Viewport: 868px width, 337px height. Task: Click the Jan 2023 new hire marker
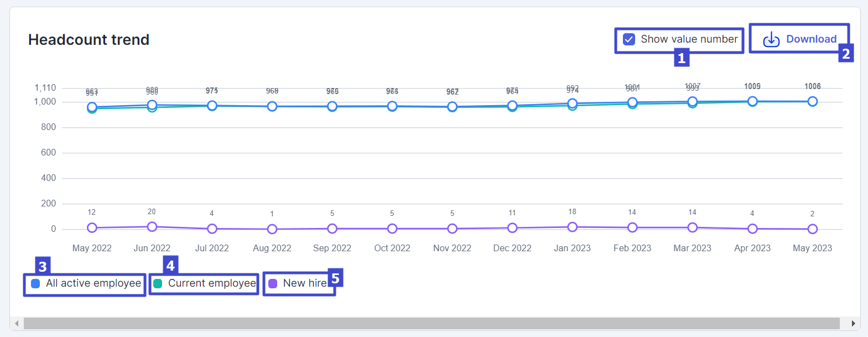click(x=573, y=227)
